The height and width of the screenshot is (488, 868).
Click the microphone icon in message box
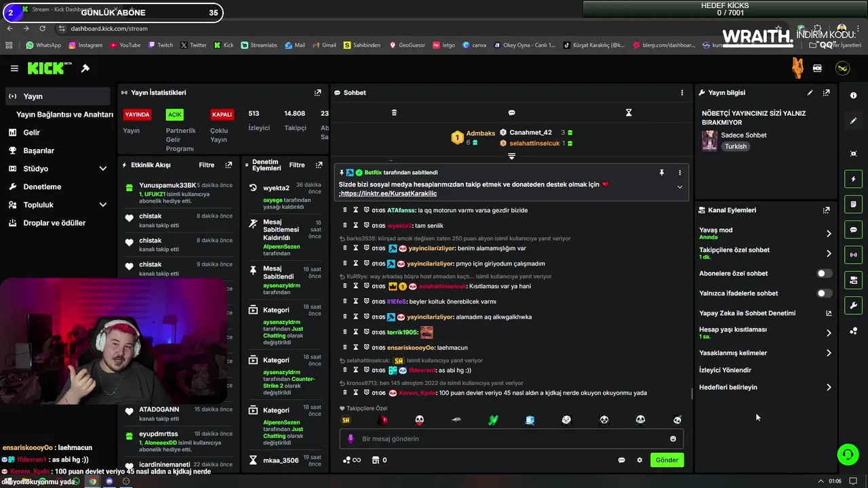click(351, 439)
